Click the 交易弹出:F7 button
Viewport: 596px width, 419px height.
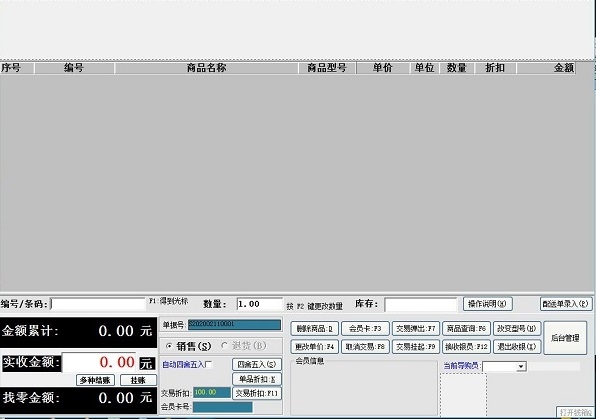coord(415,329)
